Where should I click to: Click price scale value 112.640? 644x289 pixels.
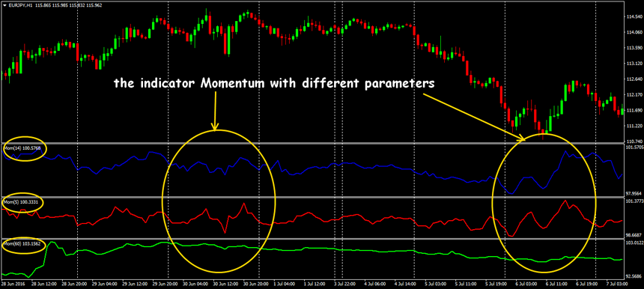tap(634, 79)
